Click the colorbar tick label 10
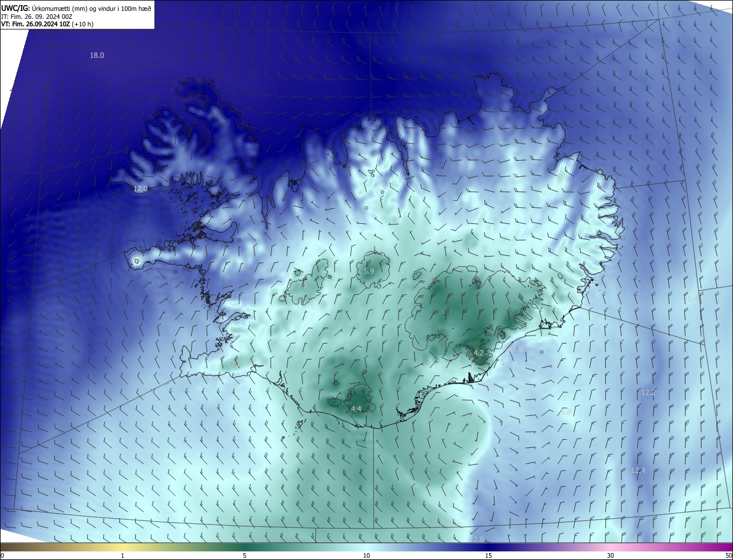 366,555
